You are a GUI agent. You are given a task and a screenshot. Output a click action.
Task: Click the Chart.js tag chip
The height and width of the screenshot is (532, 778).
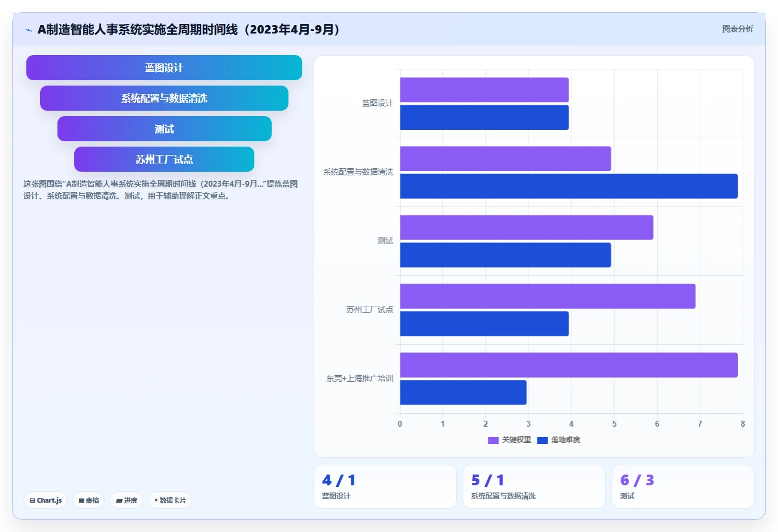click(45, 500)
